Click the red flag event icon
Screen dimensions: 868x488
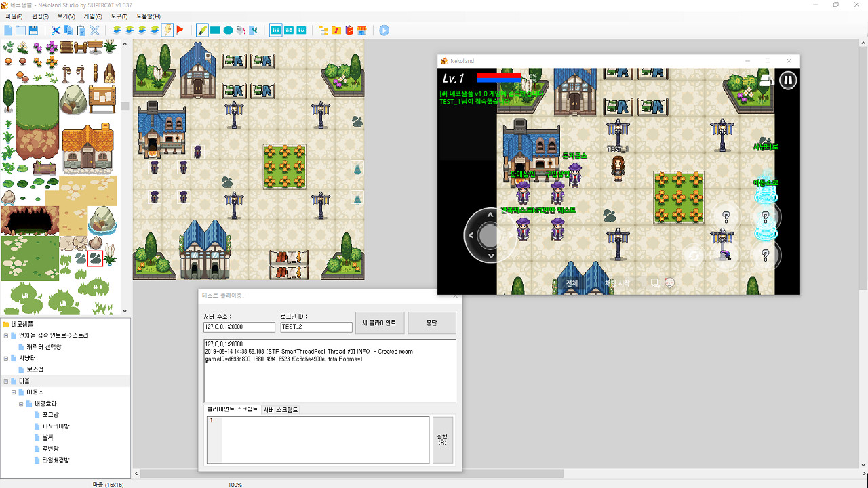pos(180,30)
